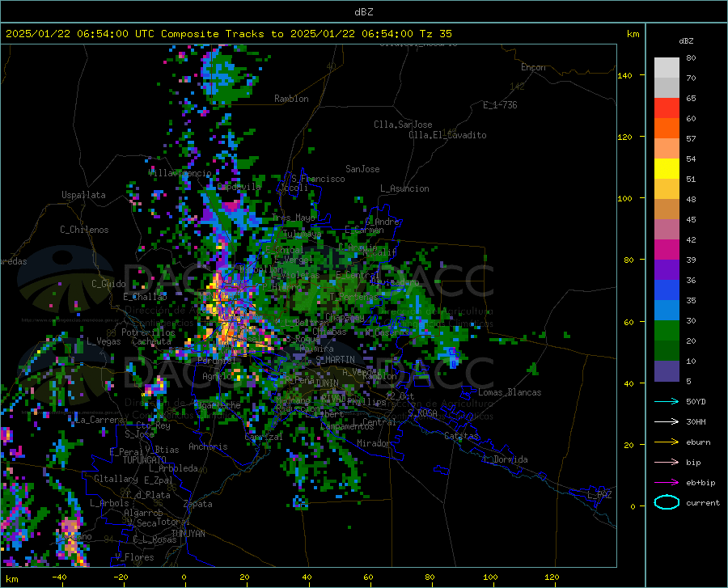
Task: Click the Ramblon label in the north
Action: [291, 99]
